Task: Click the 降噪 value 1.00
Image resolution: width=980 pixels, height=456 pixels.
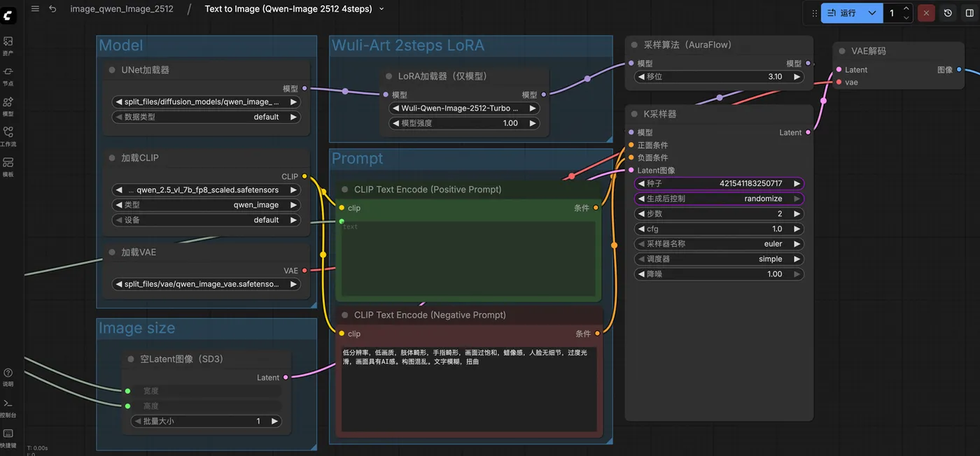Action: 775,274
